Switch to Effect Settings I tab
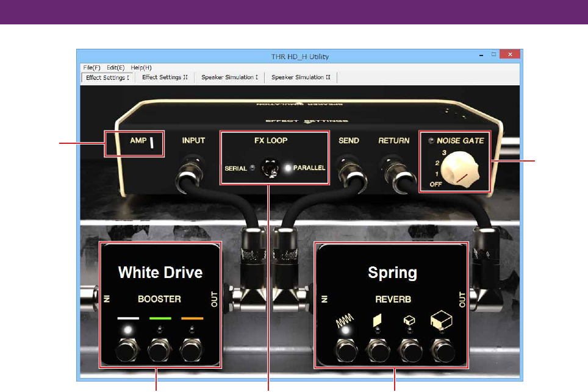This screenshot has height=392, width=588. point(107,77)
